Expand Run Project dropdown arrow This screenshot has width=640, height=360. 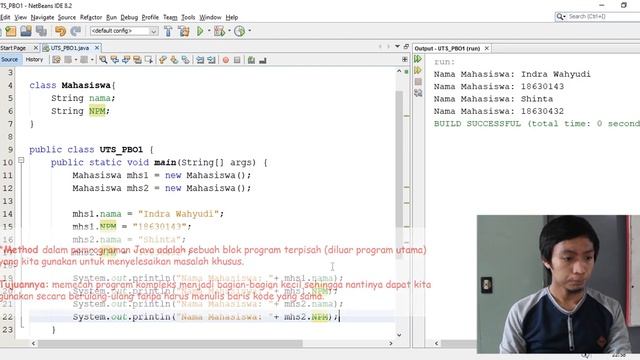coord(209,31)
